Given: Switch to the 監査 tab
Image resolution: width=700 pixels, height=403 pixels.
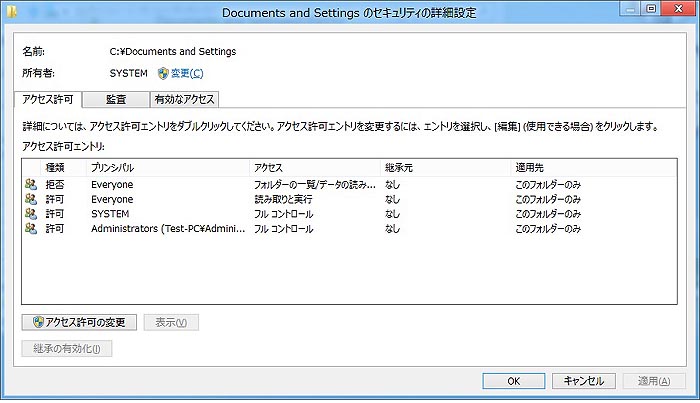Looking at the screenshot, I should [x=115, y=99].
